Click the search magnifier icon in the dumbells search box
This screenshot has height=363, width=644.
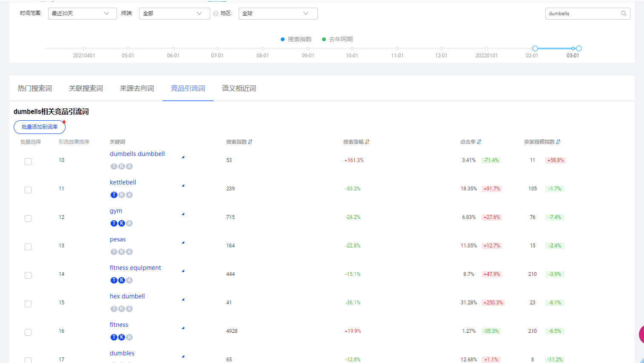pos(624,13)
